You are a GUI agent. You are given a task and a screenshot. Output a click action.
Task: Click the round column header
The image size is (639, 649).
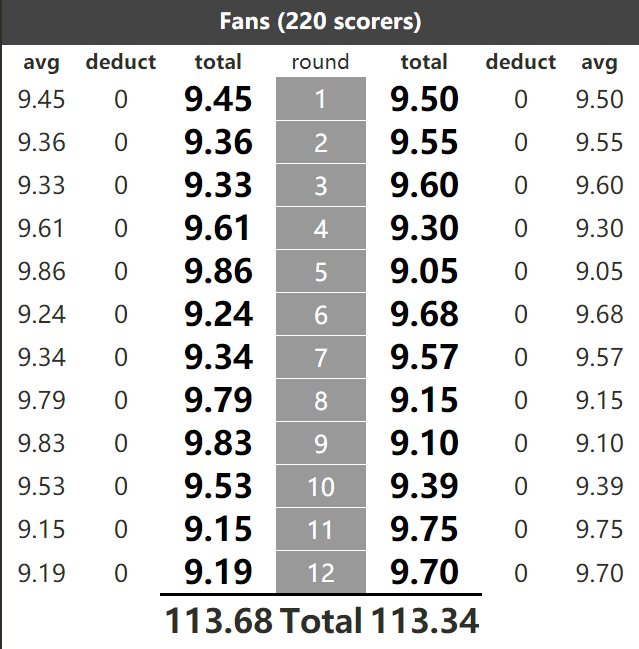coord(321,62)
